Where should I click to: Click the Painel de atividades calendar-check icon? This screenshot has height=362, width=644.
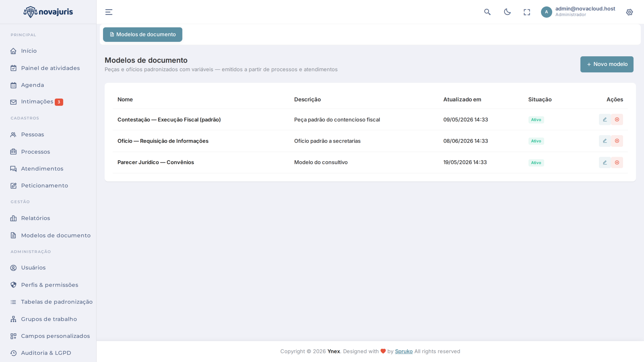pos(13,68)
